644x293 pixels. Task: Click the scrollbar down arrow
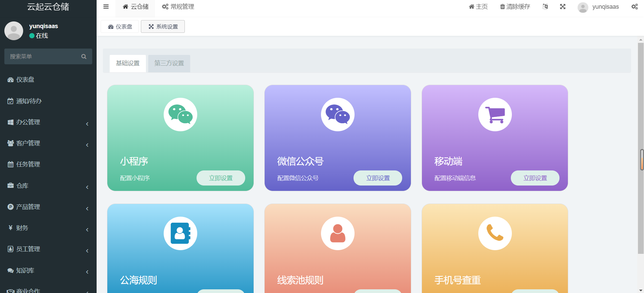pyautogui.click(x=641, y=290)
